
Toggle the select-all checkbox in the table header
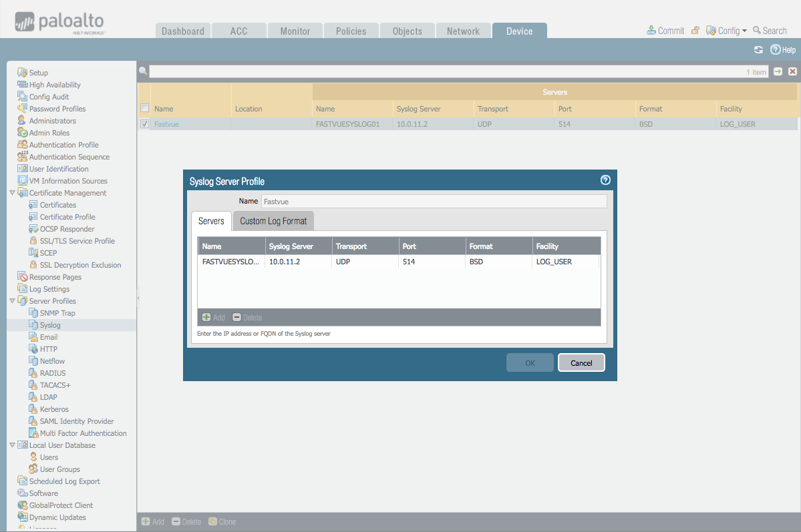coord(144,108)
